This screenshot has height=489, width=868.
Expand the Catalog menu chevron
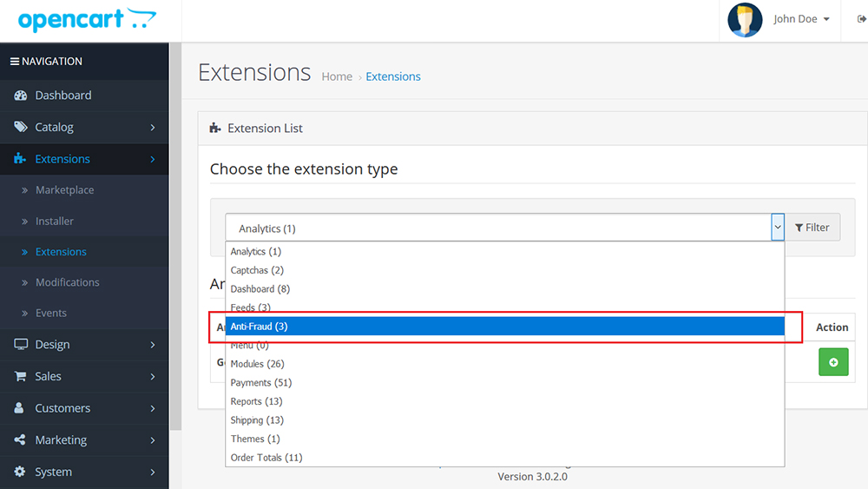[153, 128]
